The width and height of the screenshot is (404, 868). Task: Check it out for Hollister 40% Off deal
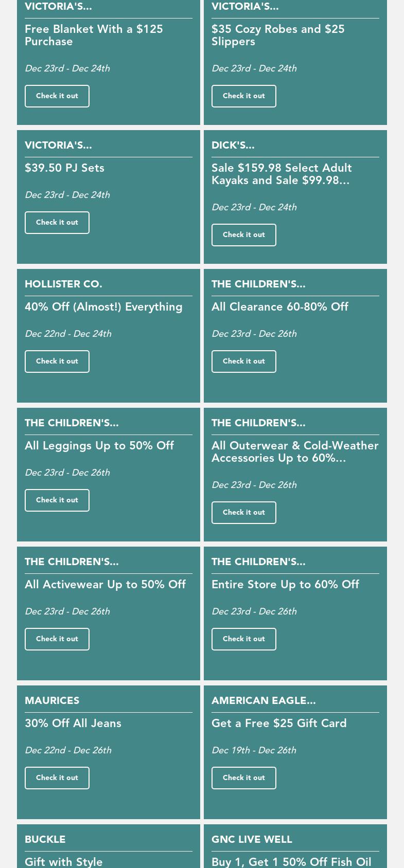point(57,361)
